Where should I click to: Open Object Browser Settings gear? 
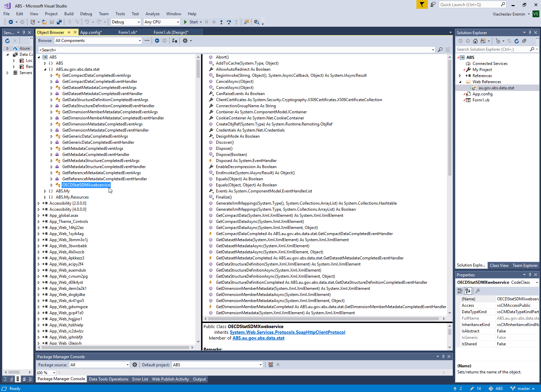point(185,41)
